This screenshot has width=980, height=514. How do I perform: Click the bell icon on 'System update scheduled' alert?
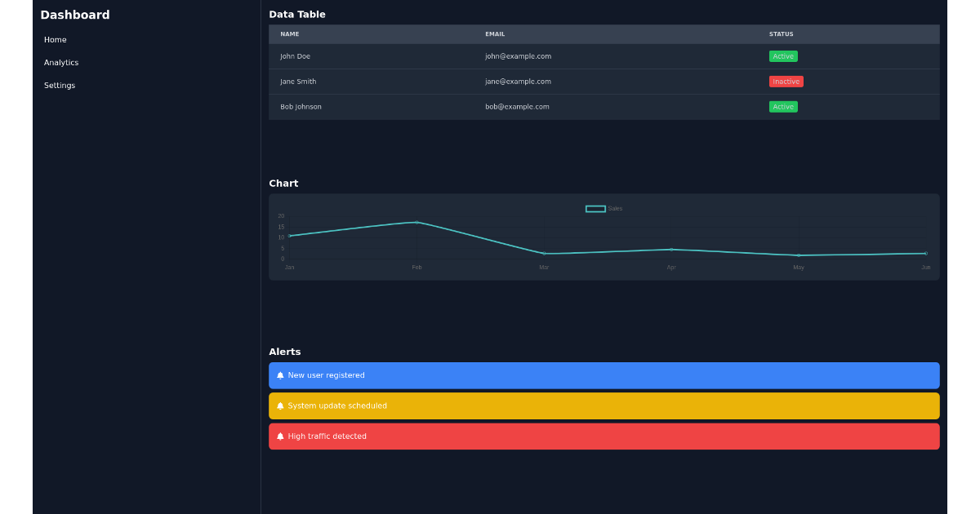coord(281,405)
